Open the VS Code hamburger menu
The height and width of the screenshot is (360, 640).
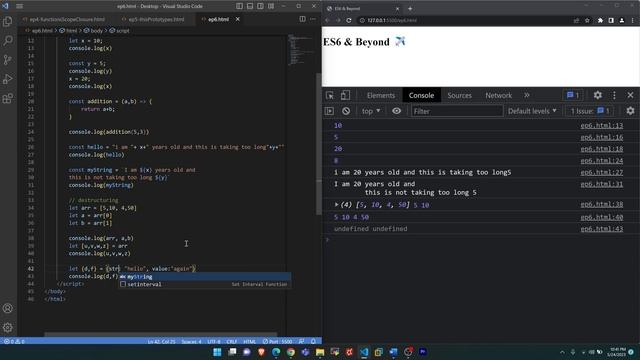coord(19,6)
